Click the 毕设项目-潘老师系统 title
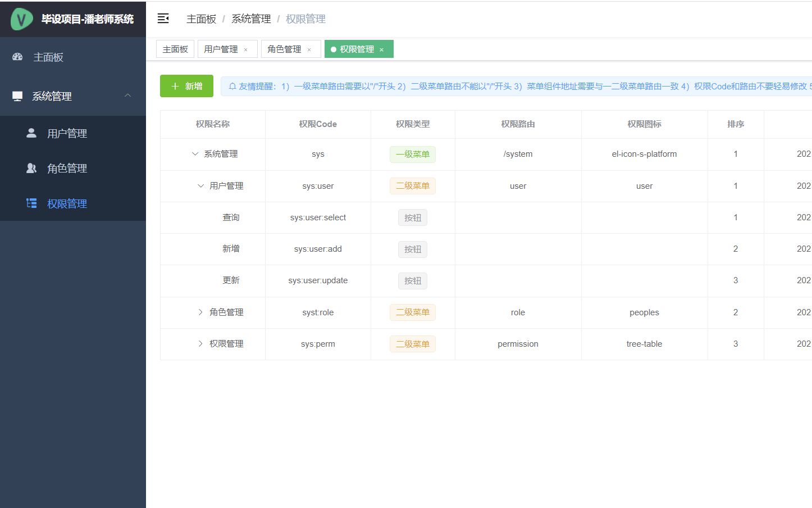This screenshot has height=508, width=812. click(x=88, y=19)
